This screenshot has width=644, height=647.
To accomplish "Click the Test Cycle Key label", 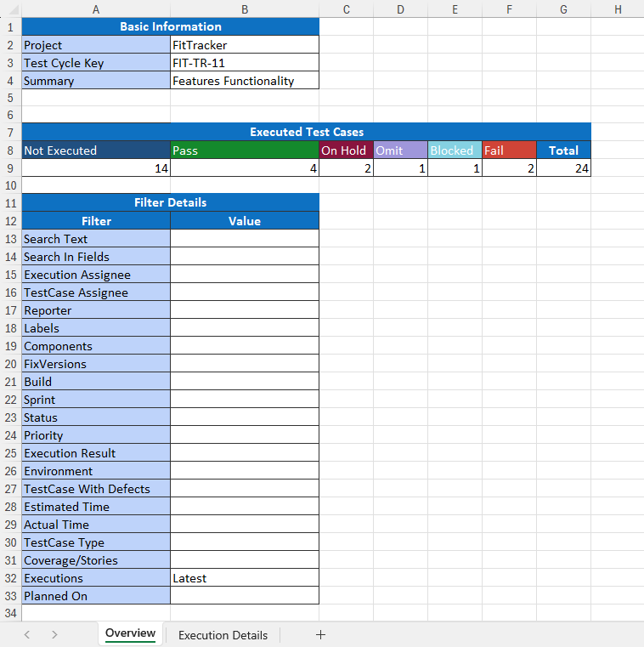I will tap(96, 63).
